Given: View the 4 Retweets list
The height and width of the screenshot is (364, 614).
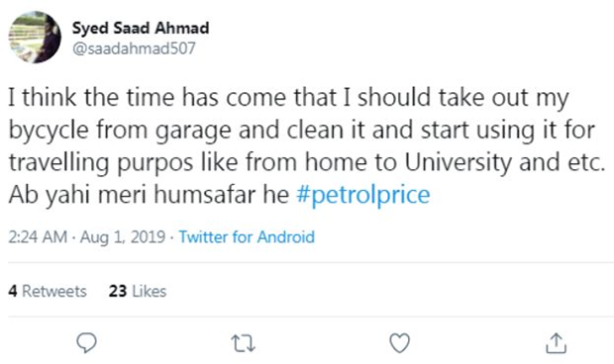Looking at the screenshot, I should point(48,291).
